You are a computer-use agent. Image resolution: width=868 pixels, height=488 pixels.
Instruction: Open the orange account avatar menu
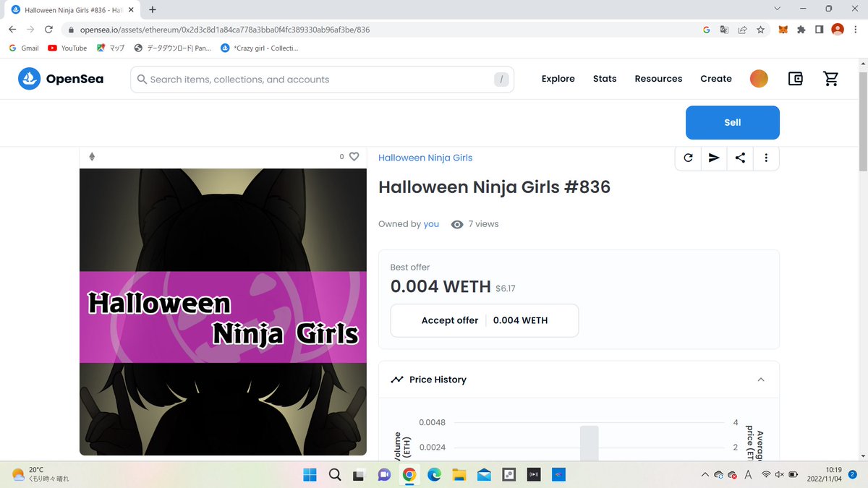click(759, 79)
